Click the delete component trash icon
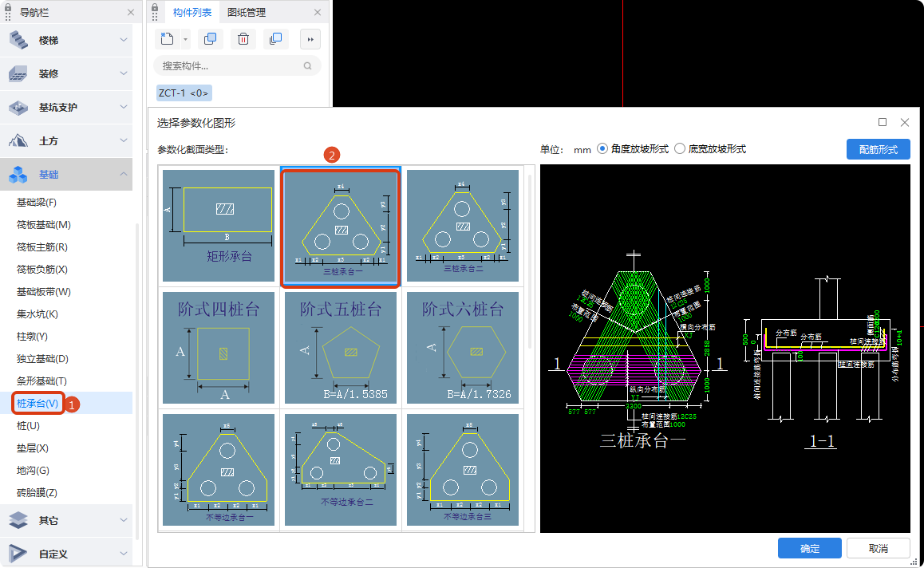Image resolution: width=924 pixels, height=568 pixels. point(243,39)
